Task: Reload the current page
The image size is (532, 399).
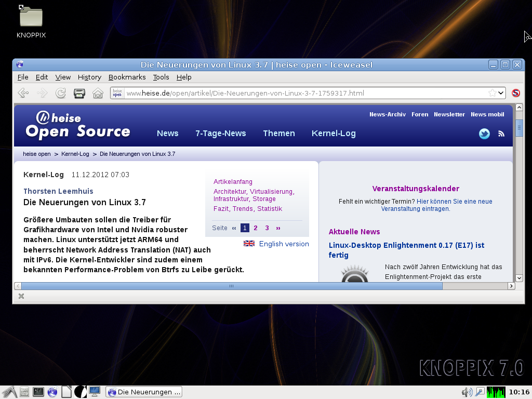Action: [61, 92]
